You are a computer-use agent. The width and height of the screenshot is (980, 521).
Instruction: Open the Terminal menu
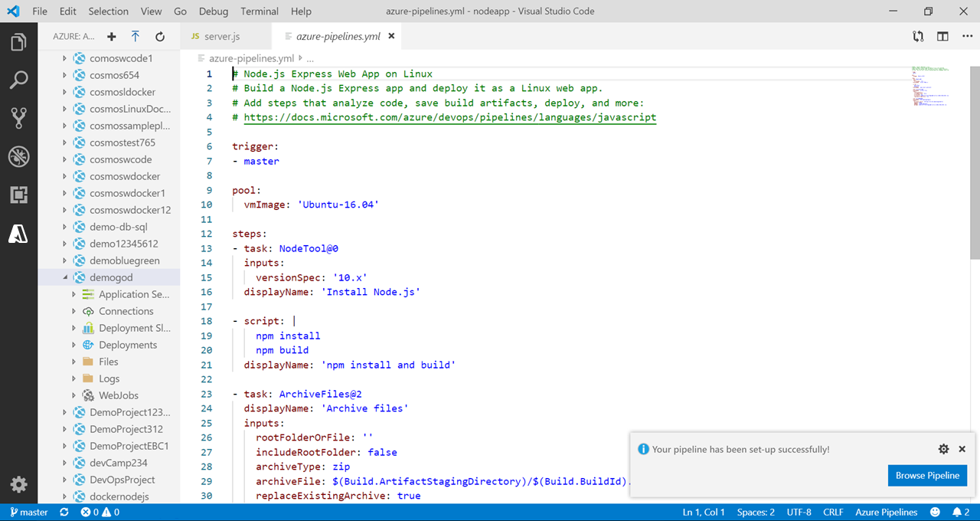(259, 11)
